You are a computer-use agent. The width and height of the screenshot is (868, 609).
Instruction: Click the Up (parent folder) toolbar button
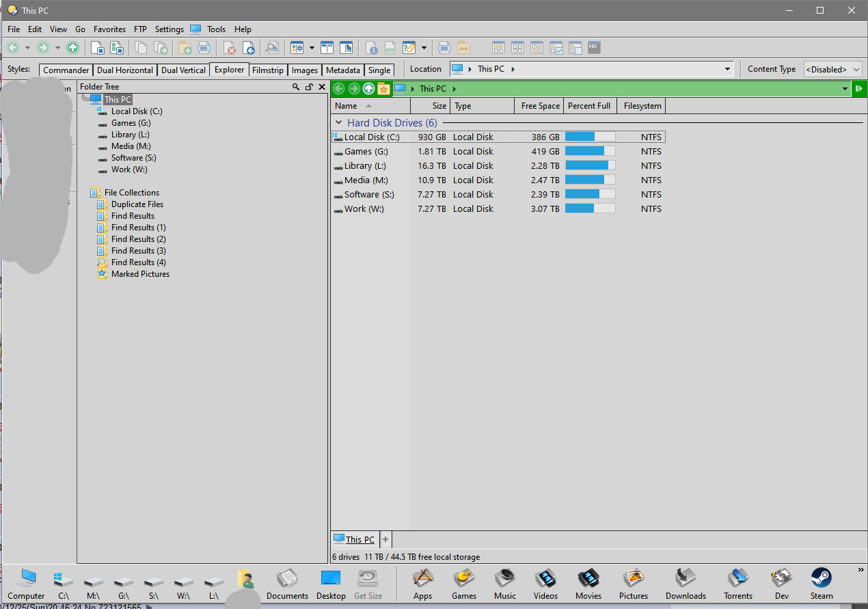point(72,48)
